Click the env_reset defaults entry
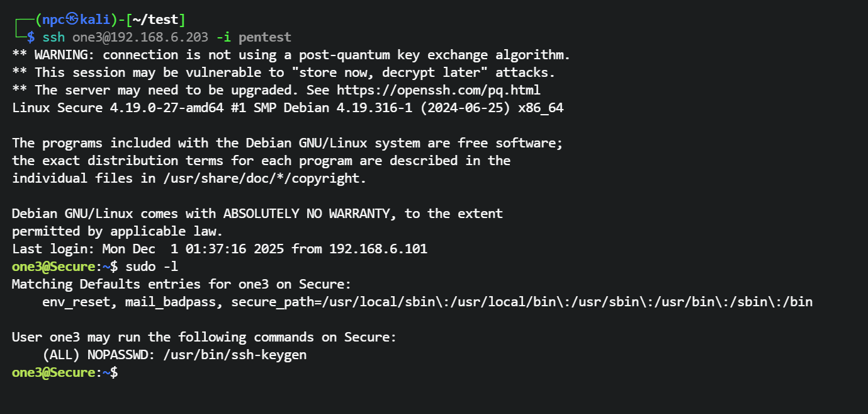This screenshot has width=868, height=414. pyautogui.click(x=76, y=302)
